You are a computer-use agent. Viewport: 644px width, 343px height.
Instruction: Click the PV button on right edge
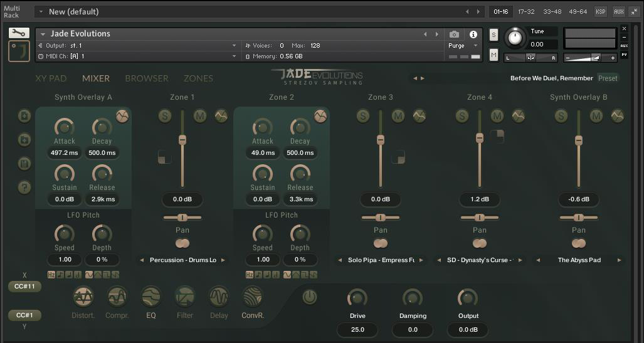click(625, 55)
